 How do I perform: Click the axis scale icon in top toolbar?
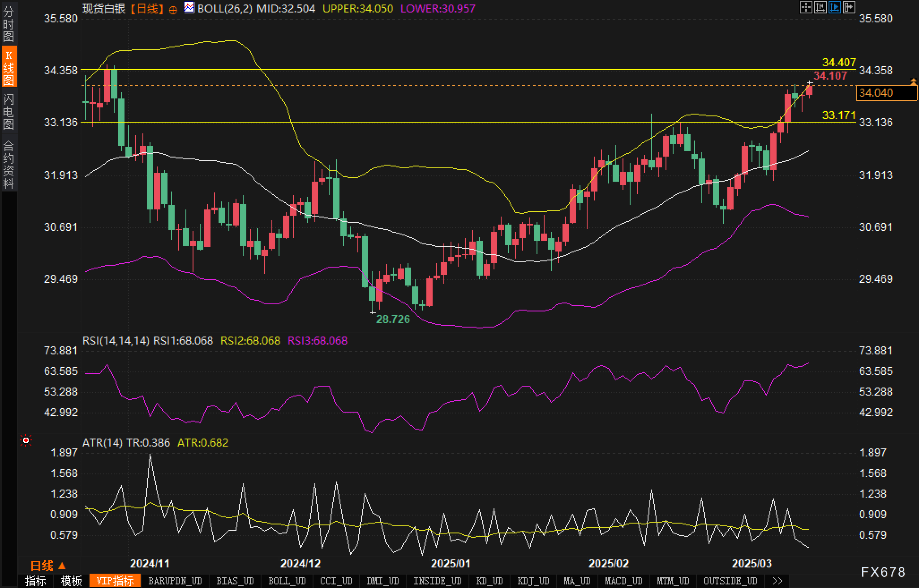pyautogui.click(x=820, y=7)
